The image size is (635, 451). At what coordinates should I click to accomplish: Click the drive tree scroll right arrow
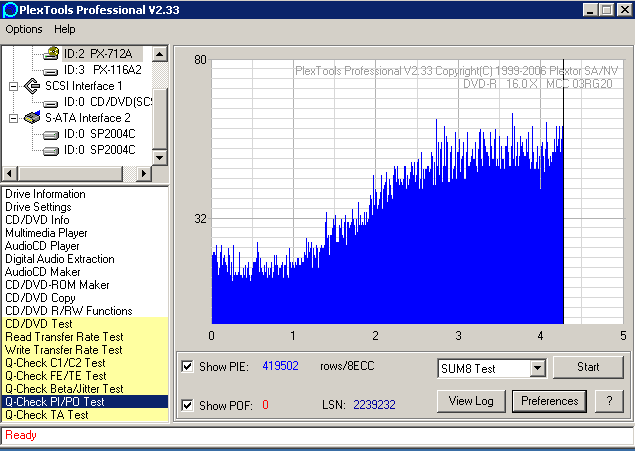pyautogui.click(x=143, y=174)
